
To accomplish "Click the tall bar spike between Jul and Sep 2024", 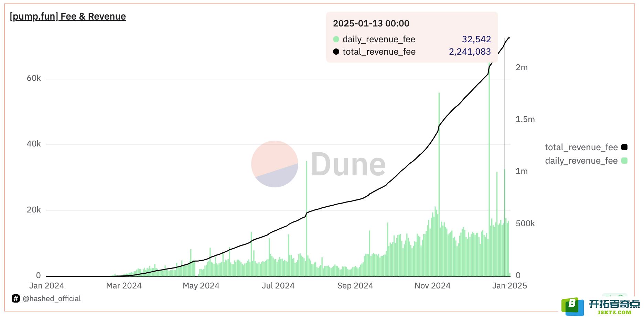I will [307, 219].
